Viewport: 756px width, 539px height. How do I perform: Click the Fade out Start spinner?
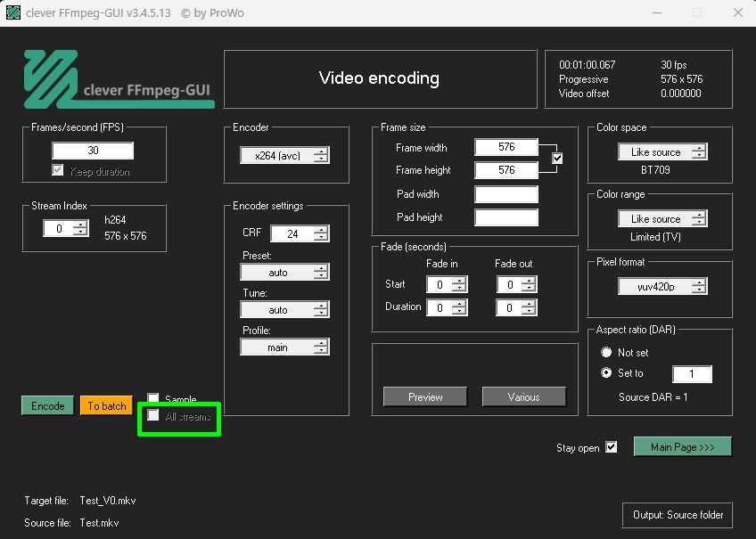tap(517, 285)
